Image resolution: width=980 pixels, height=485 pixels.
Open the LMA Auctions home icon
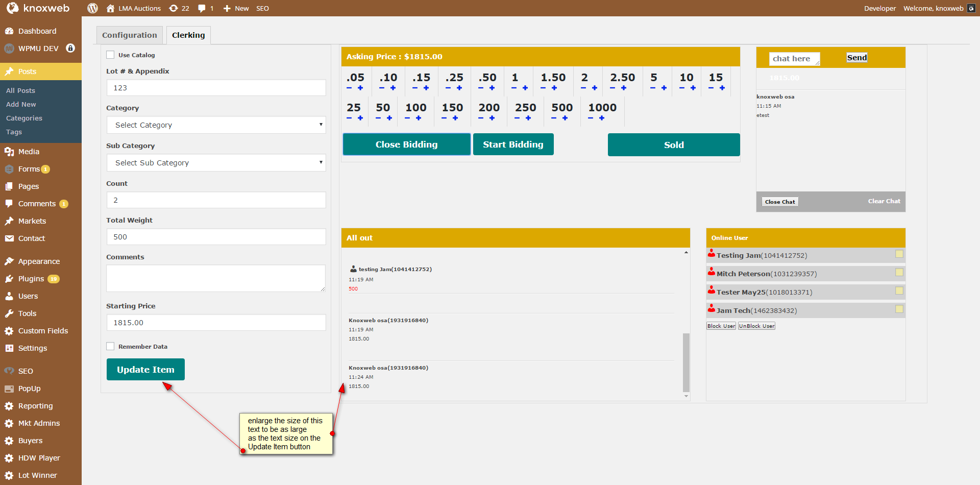coord(110,8)
